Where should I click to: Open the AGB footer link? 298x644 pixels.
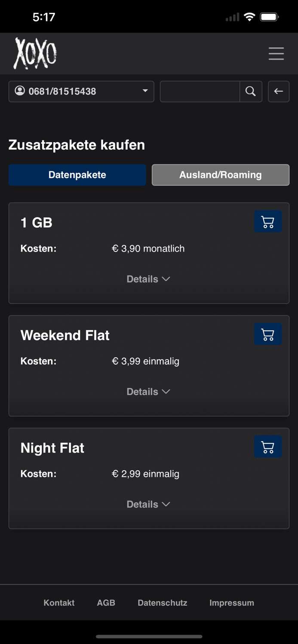click(106, 603)
